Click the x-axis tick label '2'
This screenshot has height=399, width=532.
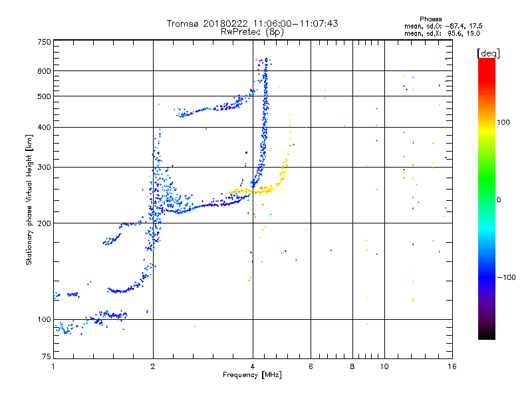click(x=153, y=366)
